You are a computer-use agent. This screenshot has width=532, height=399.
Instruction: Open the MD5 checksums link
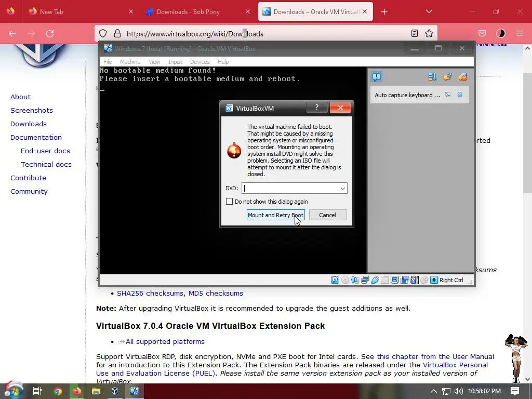coord(216,293)
